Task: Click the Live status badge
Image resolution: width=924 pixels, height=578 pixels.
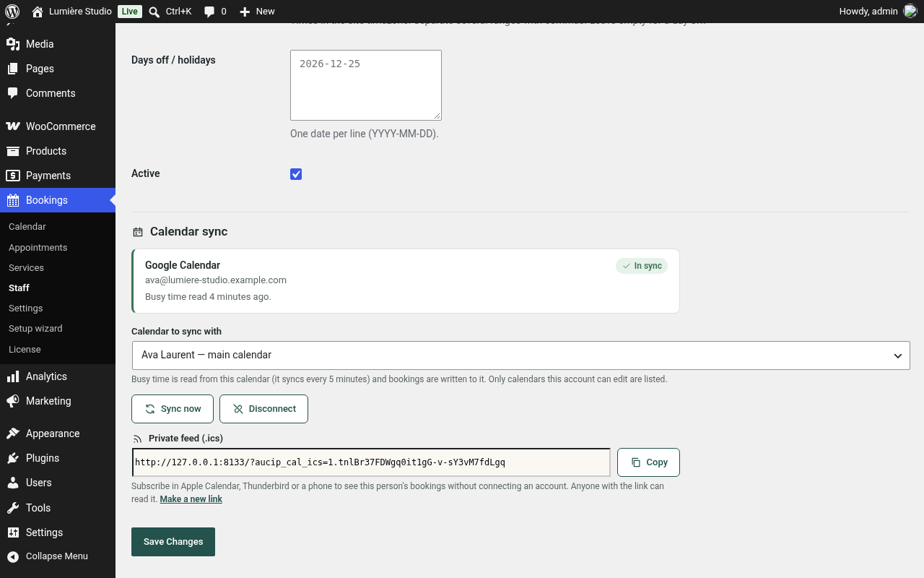Action: coord(130,12)
